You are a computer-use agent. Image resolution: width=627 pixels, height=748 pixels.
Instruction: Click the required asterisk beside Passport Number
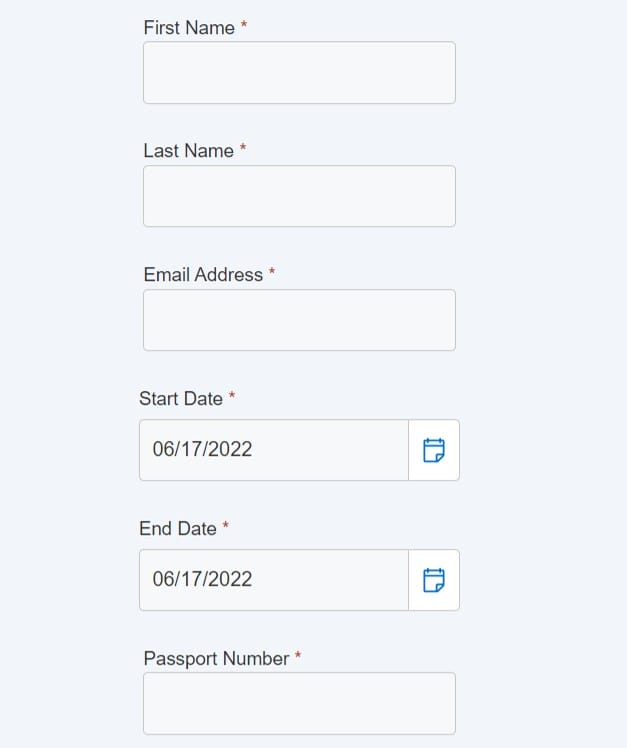coord(298,655)
